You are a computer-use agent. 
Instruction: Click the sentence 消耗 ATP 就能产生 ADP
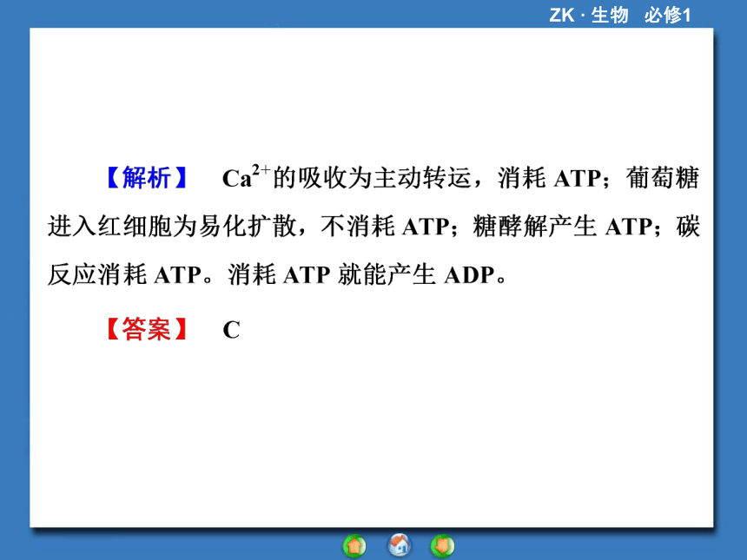click(367, 274)
